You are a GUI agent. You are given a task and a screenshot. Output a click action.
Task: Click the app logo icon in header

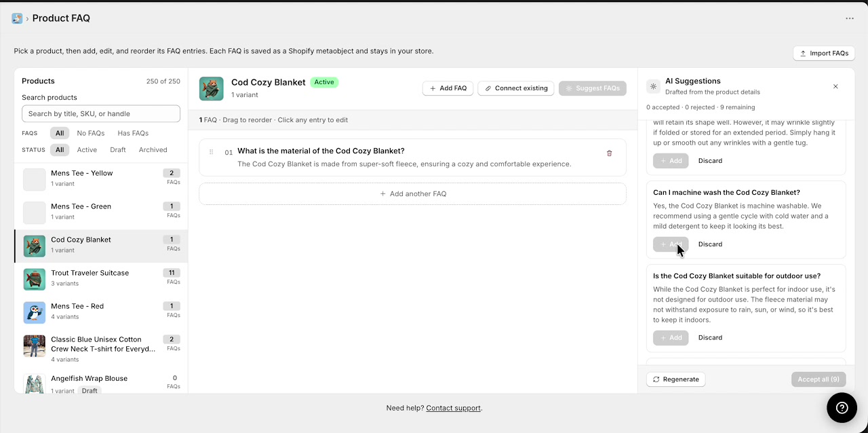pyautogui.click(x=17, y=18)
